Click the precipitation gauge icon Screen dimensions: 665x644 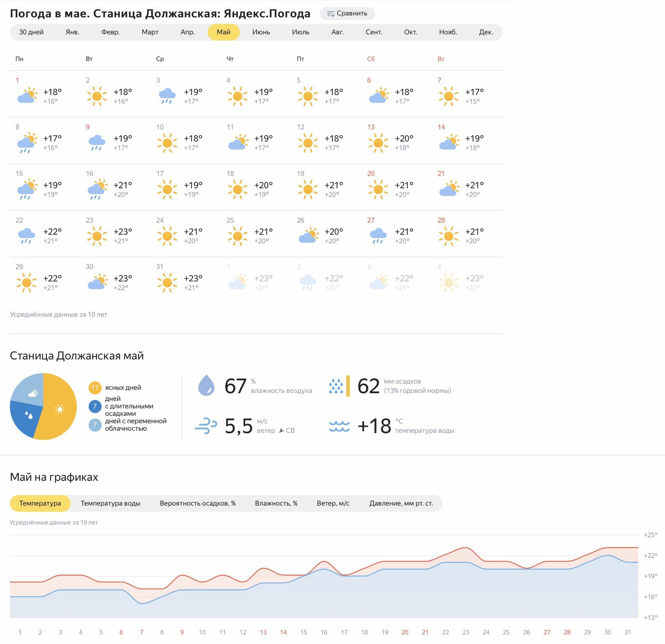[x=339, y=386]
